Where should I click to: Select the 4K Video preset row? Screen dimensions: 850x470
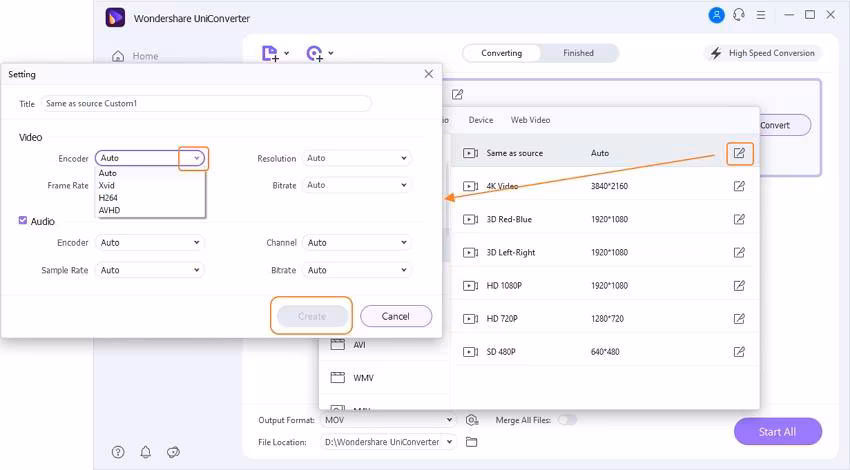tap(603, 186)
